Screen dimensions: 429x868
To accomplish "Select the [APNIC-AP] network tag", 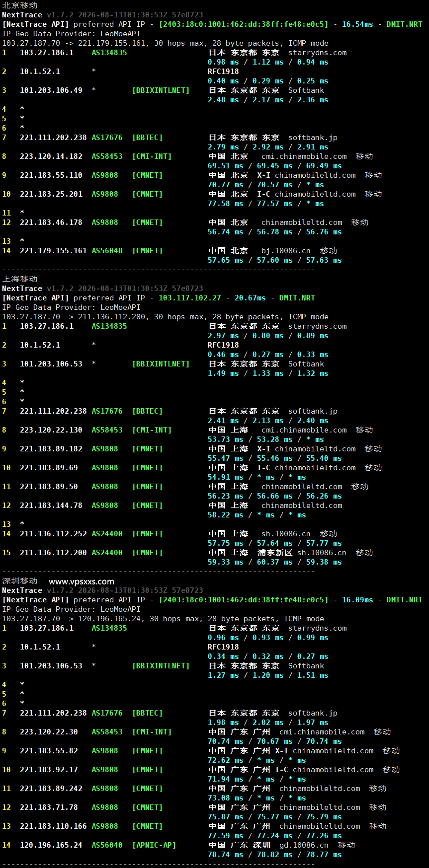I will [x=154, y=845].
